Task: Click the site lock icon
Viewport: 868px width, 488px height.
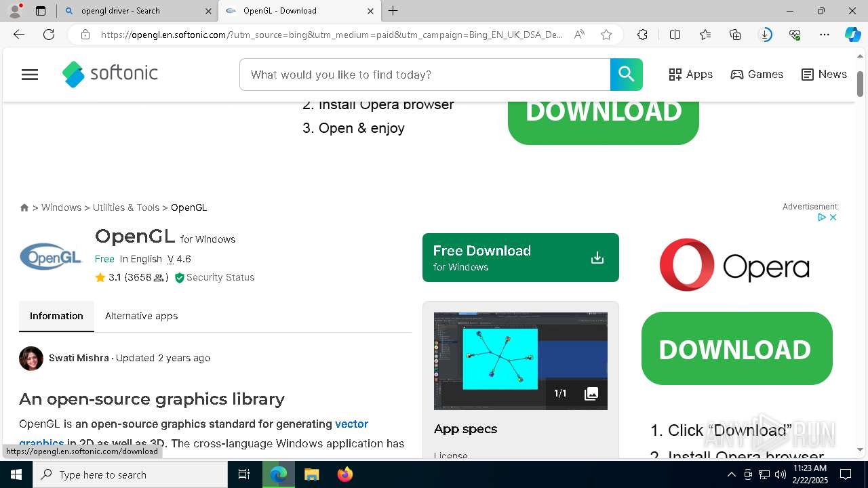Action: pyautogui.click(x=85, y=35)
